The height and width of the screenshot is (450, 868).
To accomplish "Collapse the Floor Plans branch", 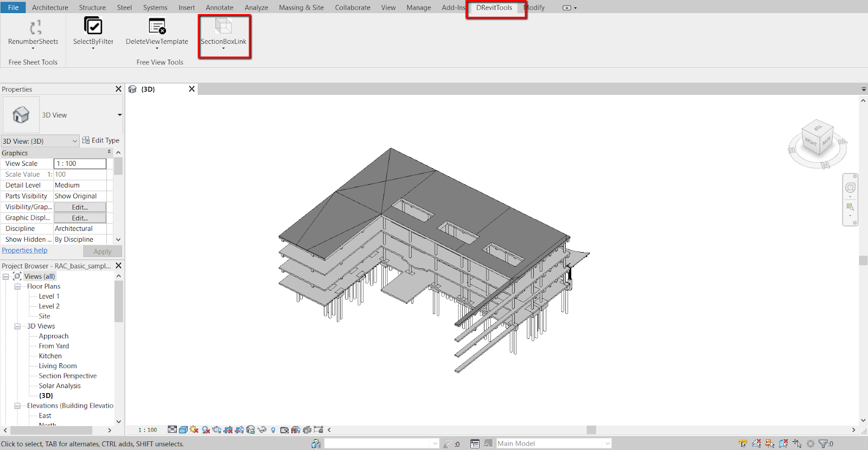I will coord(17,286).
